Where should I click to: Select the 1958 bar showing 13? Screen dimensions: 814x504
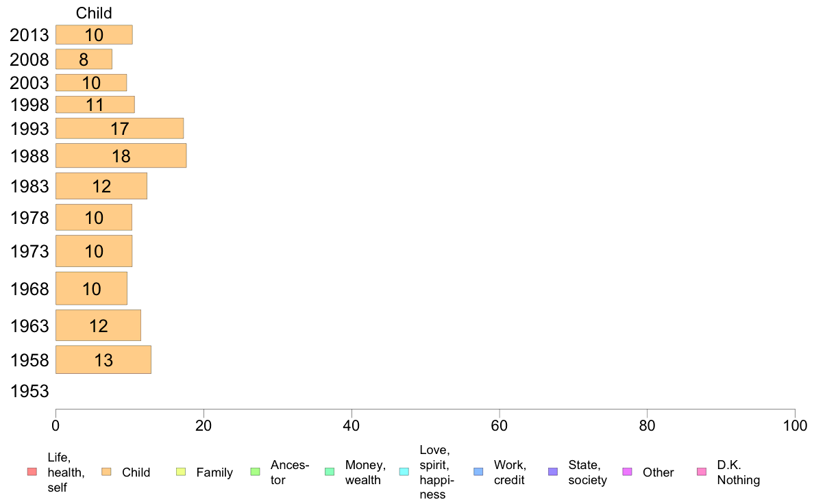tap(103, 360)
